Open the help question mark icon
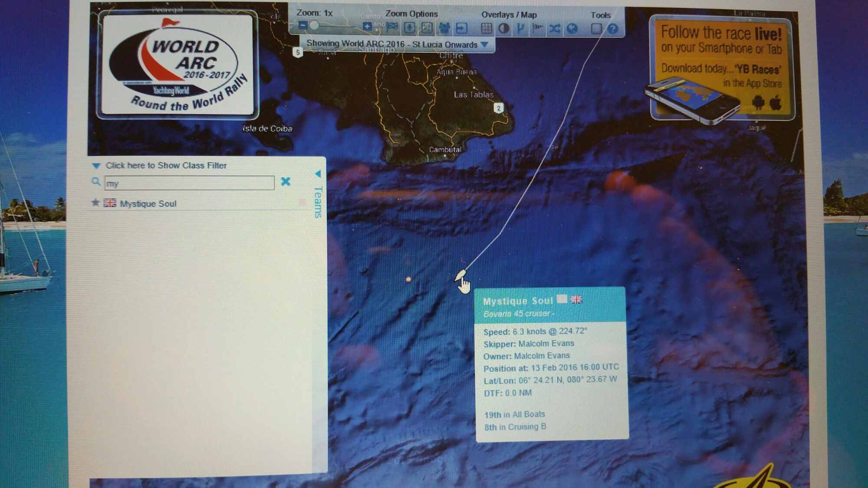This screenshot has width=868, height=488. 612,29
